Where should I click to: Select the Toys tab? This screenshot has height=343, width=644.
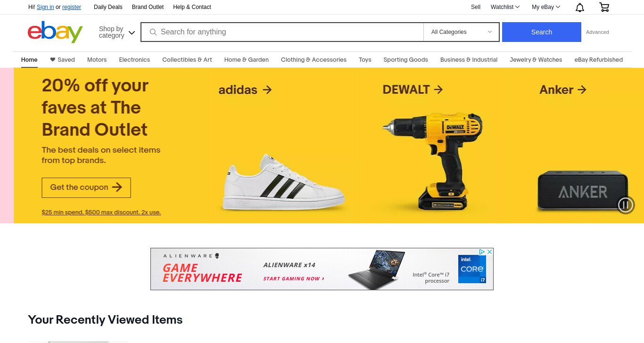point(365,60)
